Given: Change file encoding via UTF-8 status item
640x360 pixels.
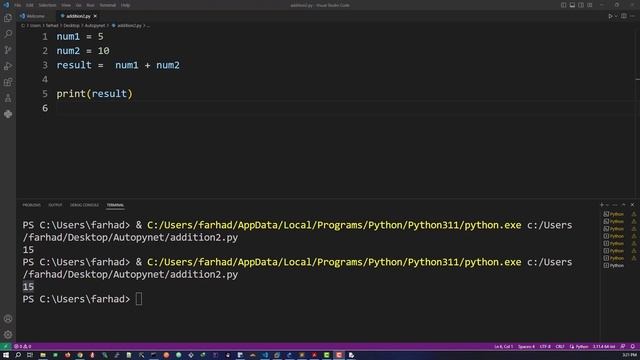Looking at the screenshot, I should (545, 347).
